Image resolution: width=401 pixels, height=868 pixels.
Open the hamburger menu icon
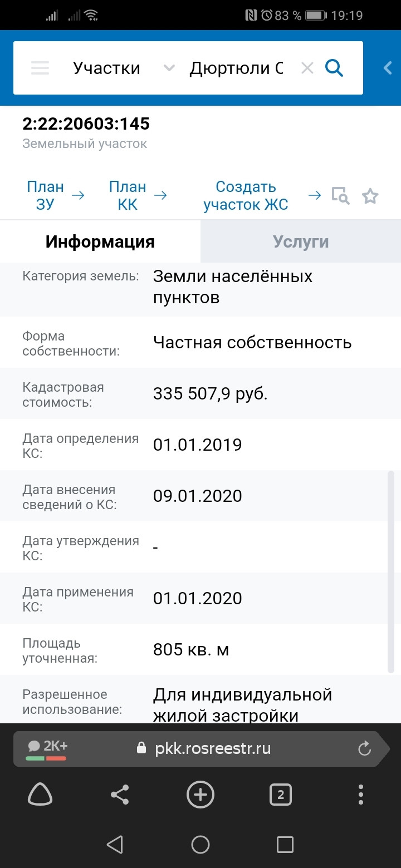[40, 68]
